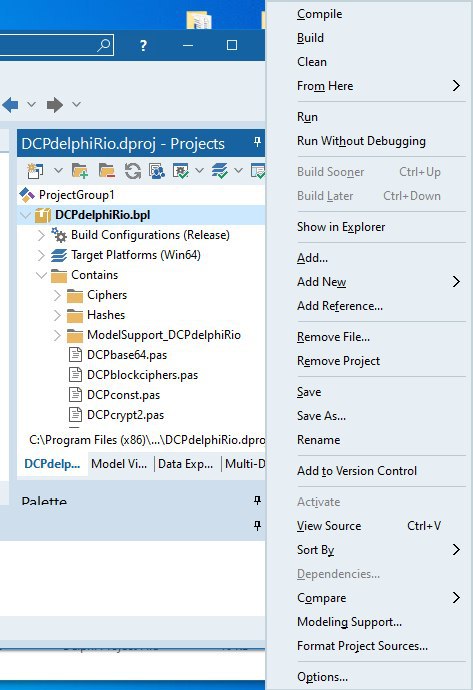Click the target platforms layers check icon
The image size is (473, 690).
[x=220, y=171]
